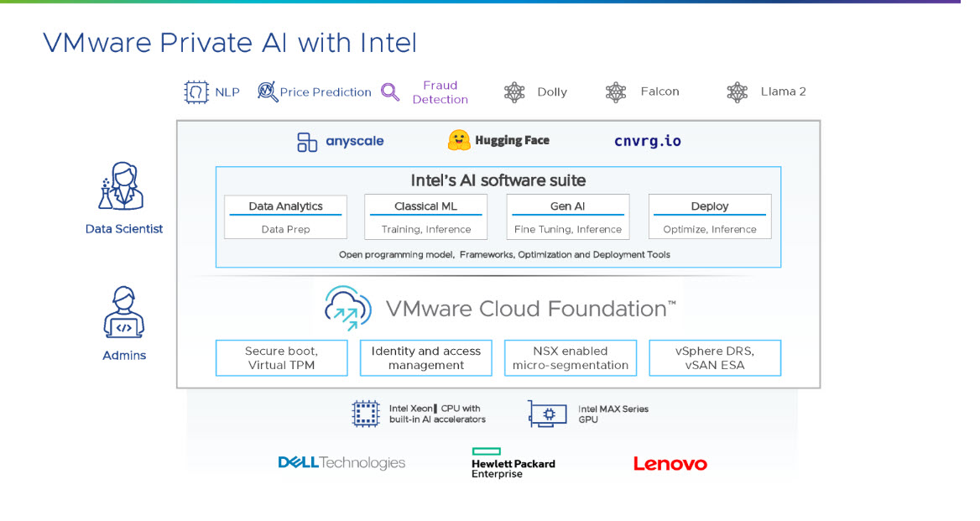Click the anyscale logo
The width and height of the screenshot is (980, 521).
pos(340,142)
